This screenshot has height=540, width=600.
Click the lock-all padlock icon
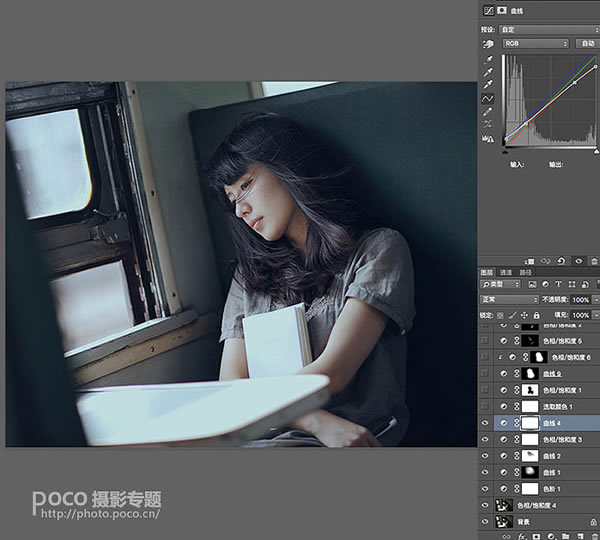536,315
